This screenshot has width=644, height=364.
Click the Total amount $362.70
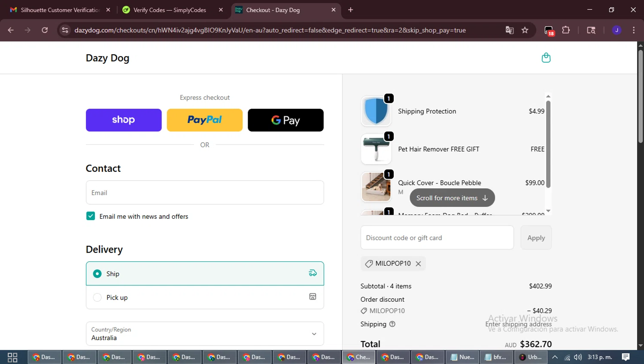tap(535, 344)
